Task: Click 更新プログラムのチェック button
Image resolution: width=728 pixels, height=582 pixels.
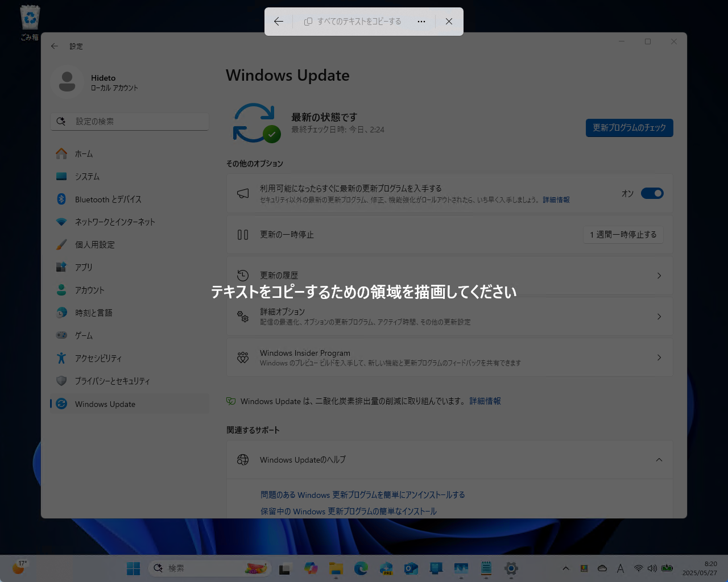Action: pos(629,128)
